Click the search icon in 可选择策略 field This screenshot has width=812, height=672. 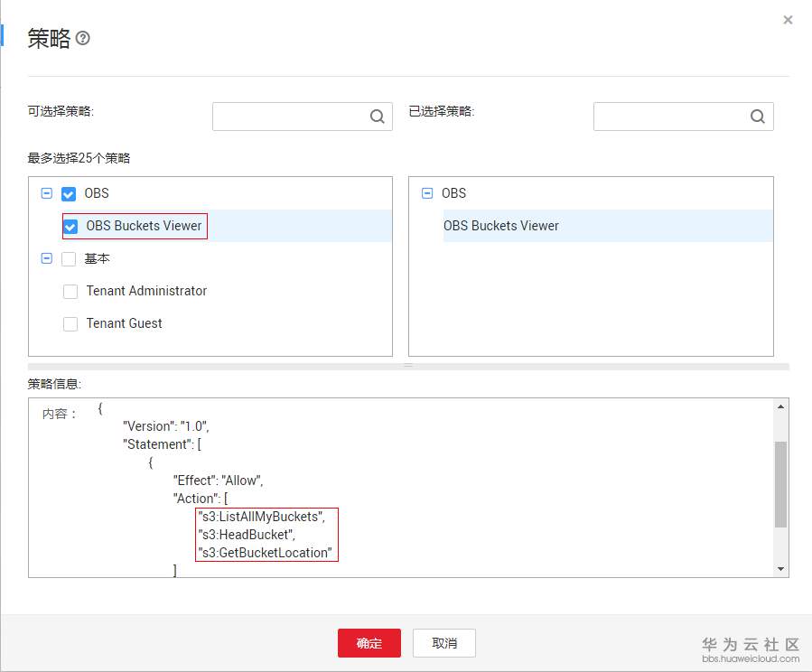377,117
